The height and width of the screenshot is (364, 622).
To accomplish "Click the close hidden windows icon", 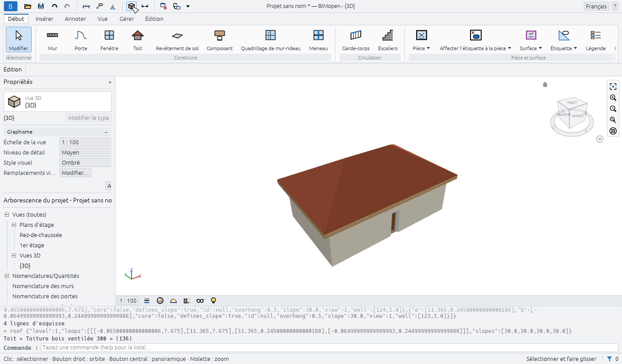I will click(163, 6).
